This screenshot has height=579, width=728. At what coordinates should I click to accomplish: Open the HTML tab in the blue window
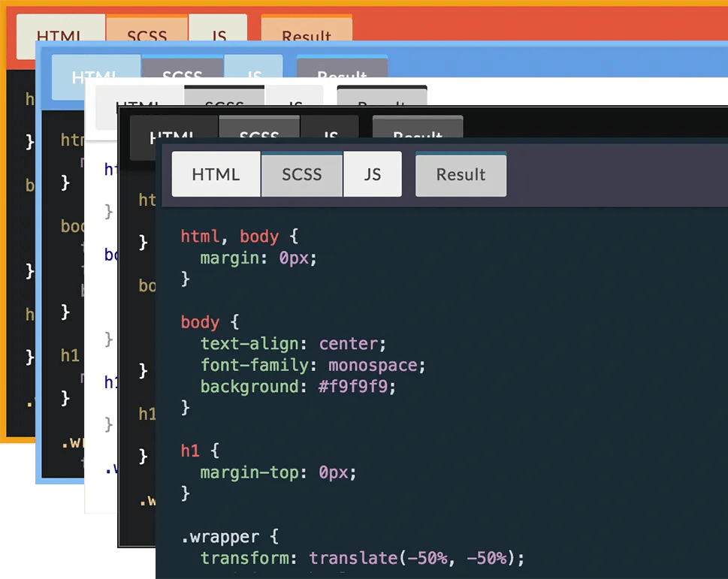(x=95, y=74)
